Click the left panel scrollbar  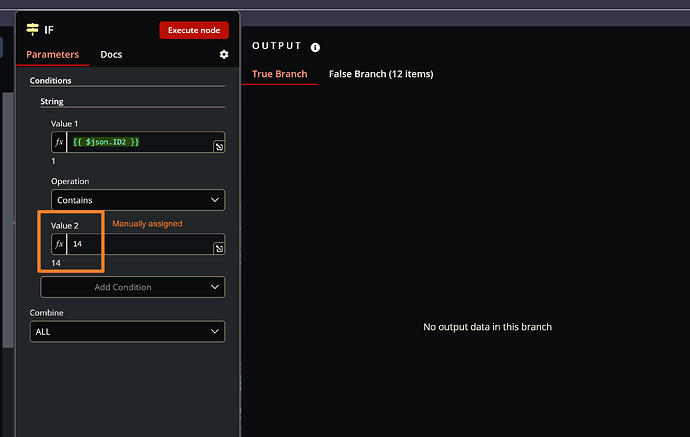(x=7, y=220)
